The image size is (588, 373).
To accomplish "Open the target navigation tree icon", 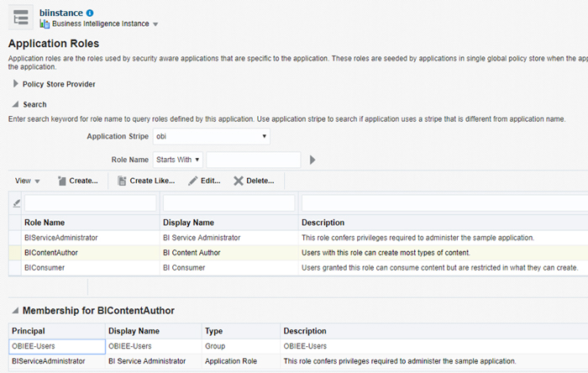I will [x=21, y=18].
